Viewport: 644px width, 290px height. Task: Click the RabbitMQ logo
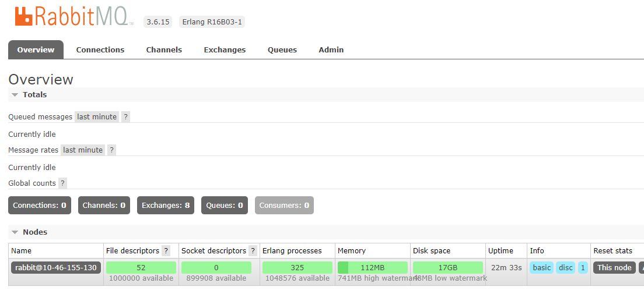pyautogui.click(x=74, y=17)
